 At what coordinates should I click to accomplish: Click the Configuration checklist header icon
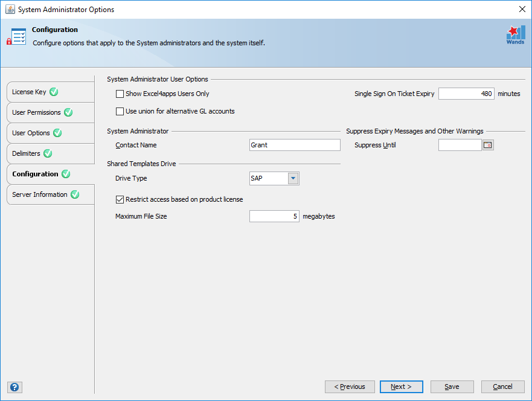16,37
